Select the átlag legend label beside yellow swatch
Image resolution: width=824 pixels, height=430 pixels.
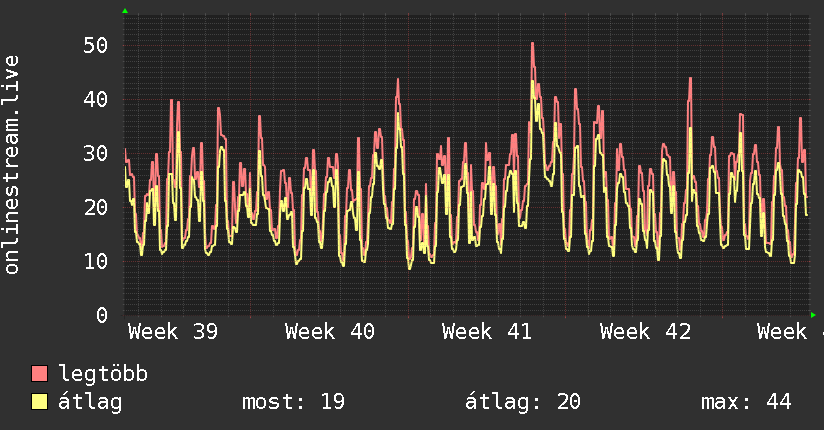tap(90, 402)
